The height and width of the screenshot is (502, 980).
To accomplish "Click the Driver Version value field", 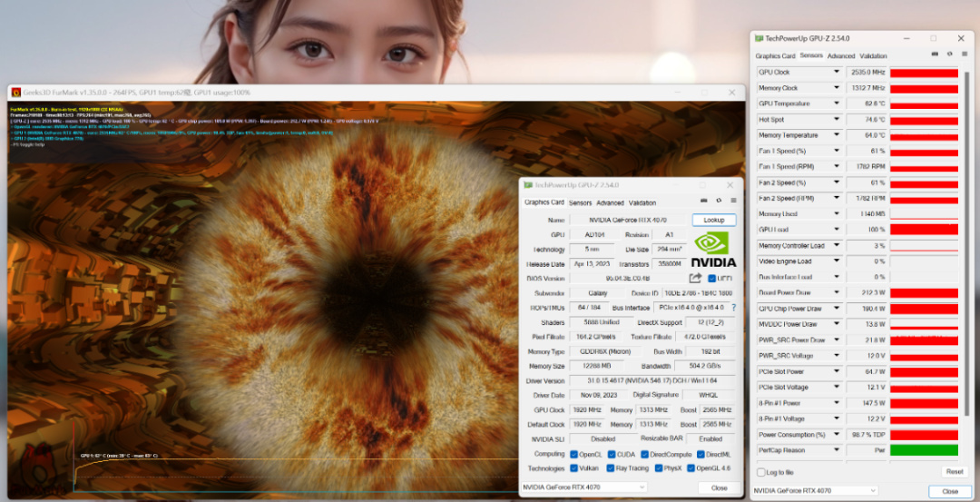I will pos(652,380).
